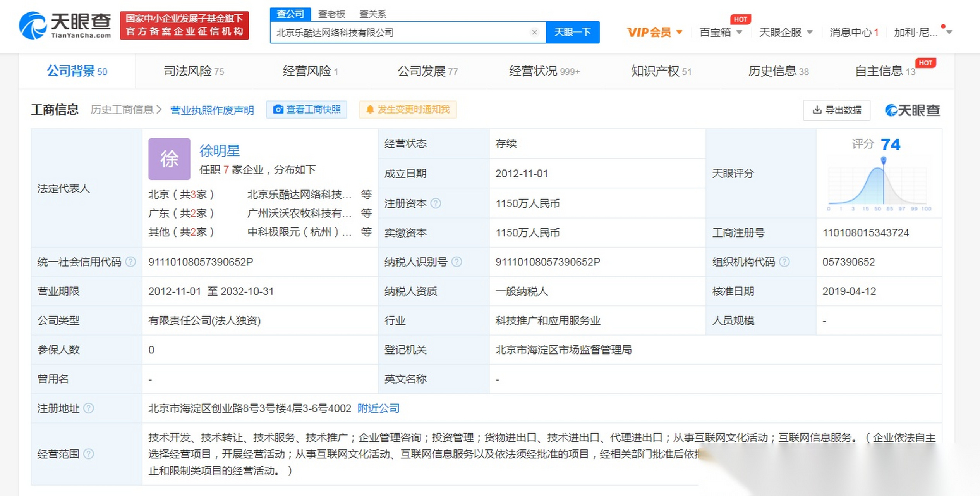Open the VIP会员 dropdown
Screen dimensions: 980x496
coord(654,32)
